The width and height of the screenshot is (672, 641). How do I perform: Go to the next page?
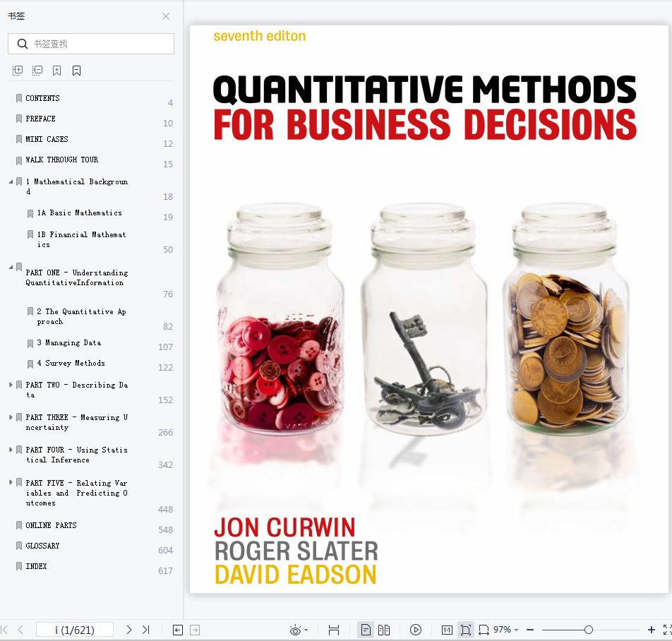pyautogui.click(x=129, y=630)
